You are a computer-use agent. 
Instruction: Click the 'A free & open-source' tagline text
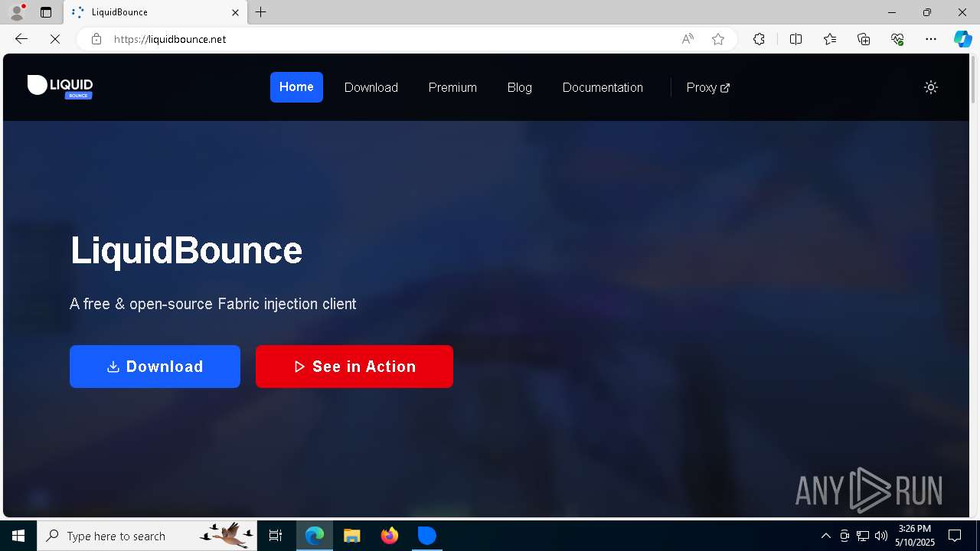click(x=213, y=304)
